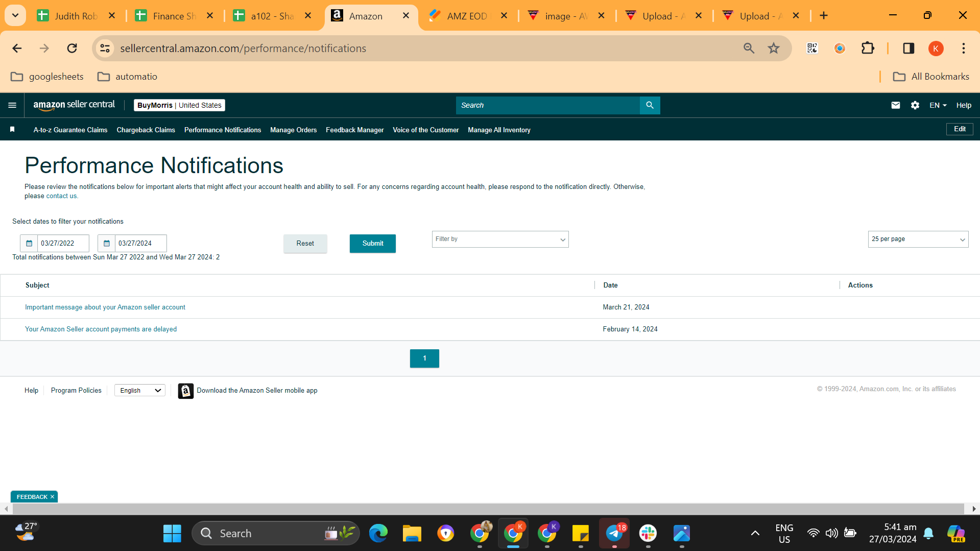
Task: Open A-to-Z Guarantee Claims menu item
Action: coord(70,130)
